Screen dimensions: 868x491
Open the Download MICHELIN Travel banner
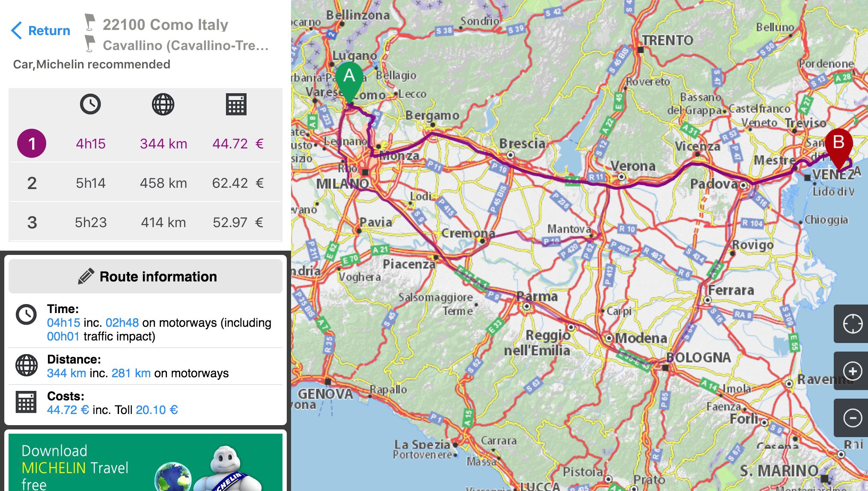tap(146, 463)
